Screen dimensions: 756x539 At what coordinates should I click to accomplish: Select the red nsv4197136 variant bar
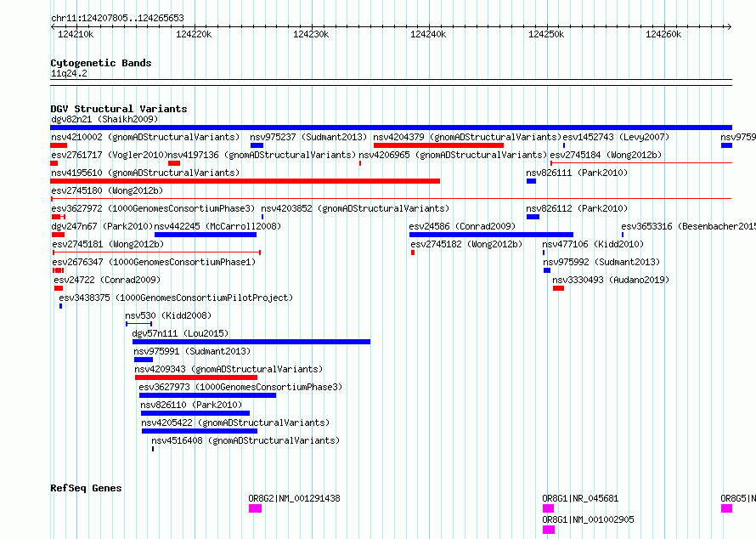point(174,163)
